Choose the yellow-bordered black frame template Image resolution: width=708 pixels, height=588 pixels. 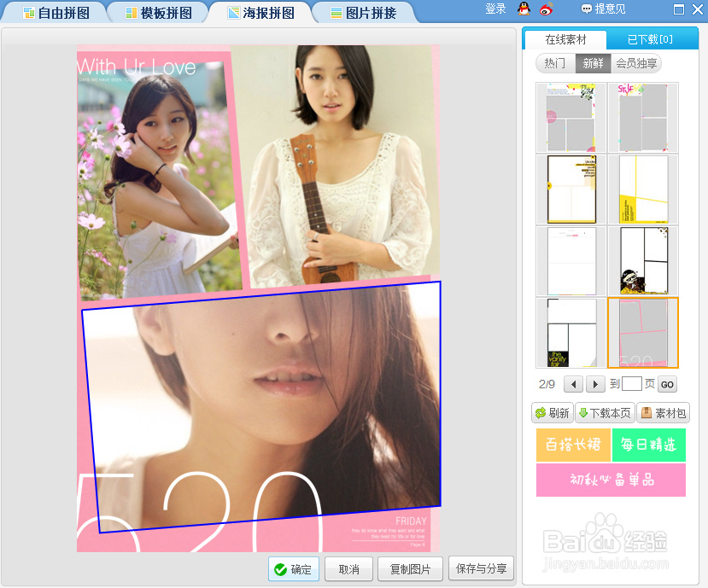click(571, 189)
